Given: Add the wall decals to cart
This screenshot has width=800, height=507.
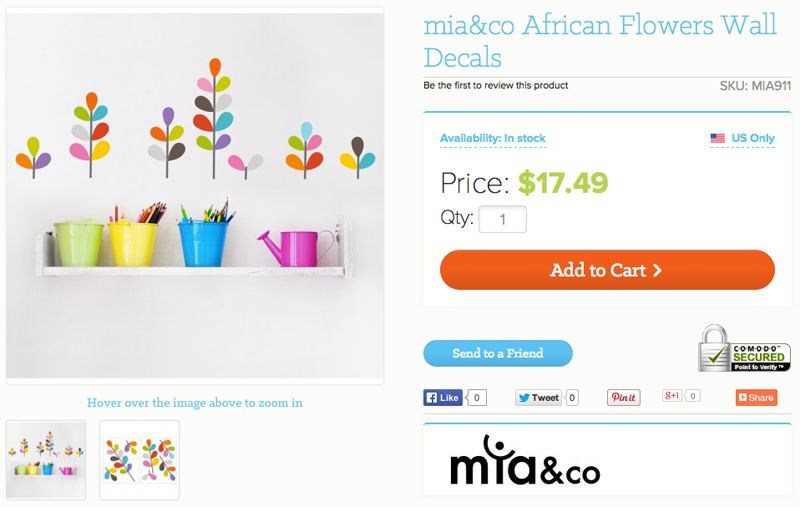Looking at the screenshot, I should (x=607, y=270).
